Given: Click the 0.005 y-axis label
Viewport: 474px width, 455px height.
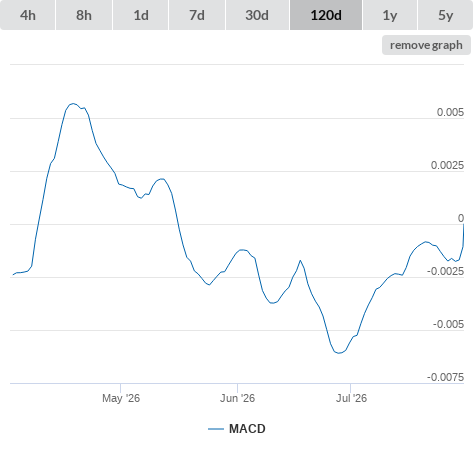Looking at the screenshot, I should click(x=450, y=112).
